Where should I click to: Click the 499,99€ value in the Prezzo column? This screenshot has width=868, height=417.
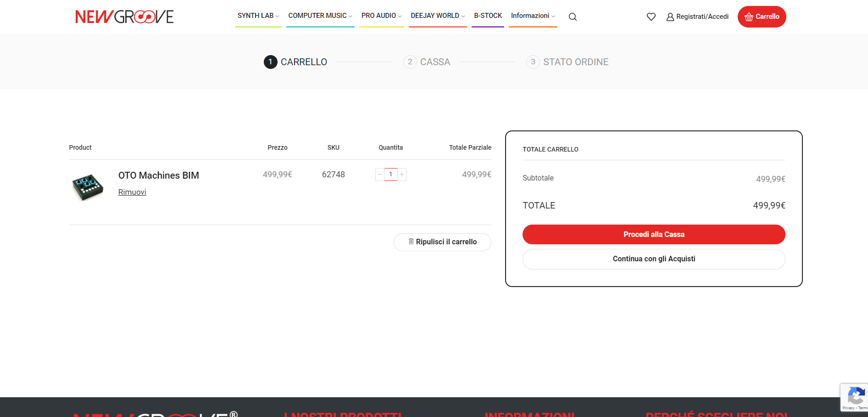[277, 175]
